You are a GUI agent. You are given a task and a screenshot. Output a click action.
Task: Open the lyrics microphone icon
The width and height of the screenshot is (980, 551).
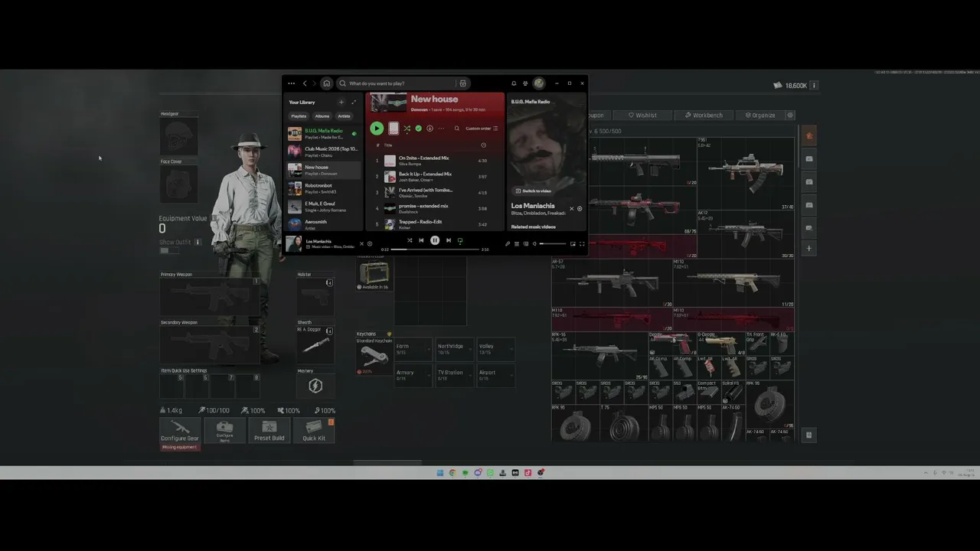pyautogui.click(x=508, y=244)
